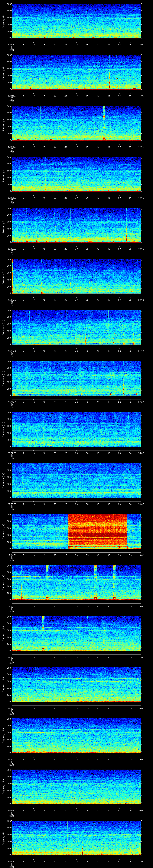Click the 22:15:00 start time label
Screen dimensions: 153x868
[12, 96]
